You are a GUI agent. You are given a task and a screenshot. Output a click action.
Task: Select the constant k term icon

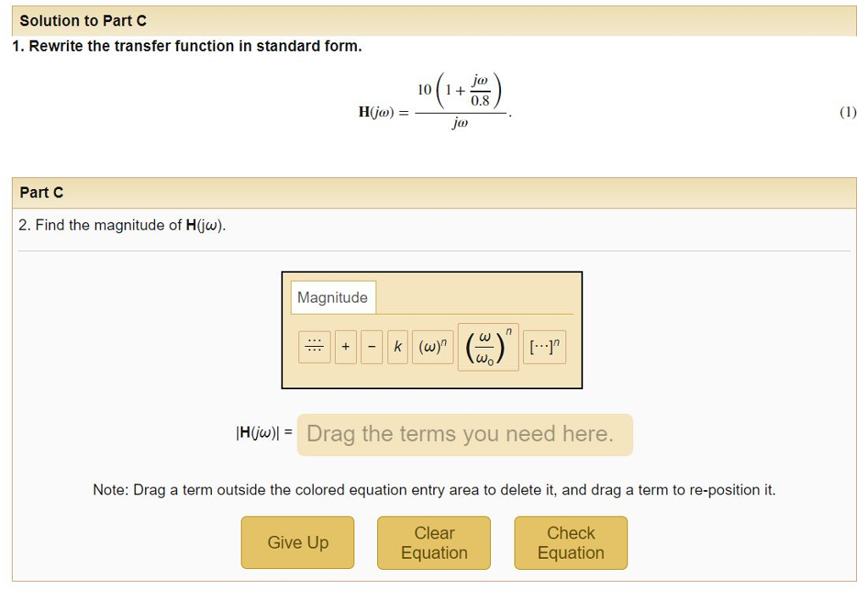tap(396, 346)
